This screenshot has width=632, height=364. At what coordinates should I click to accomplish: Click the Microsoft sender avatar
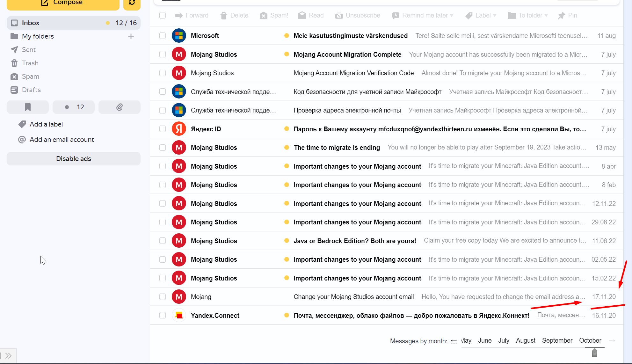pos(179,36)
